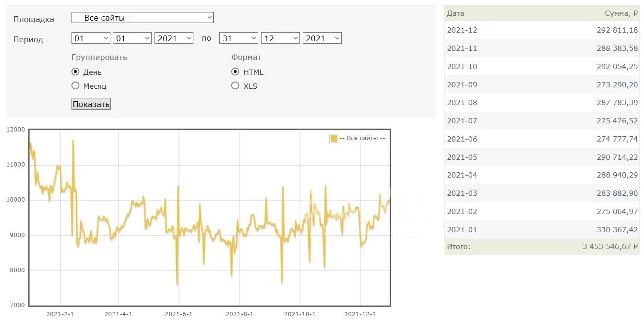Select the День grouping radio button

coord(75,72)
